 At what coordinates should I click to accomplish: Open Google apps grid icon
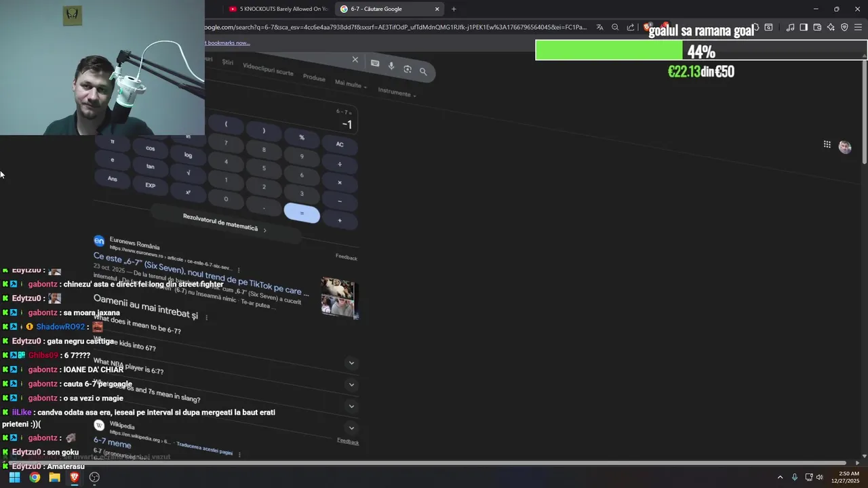(827, 144)
